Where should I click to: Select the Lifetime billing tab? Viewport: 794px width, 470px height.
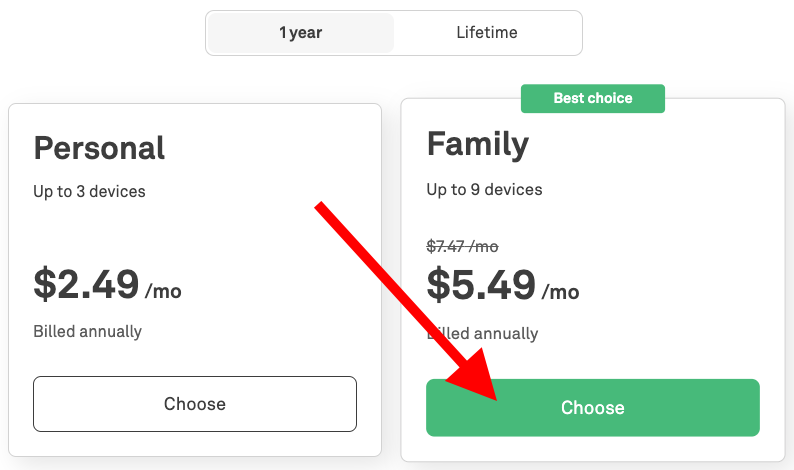click(x=487, y=33)
